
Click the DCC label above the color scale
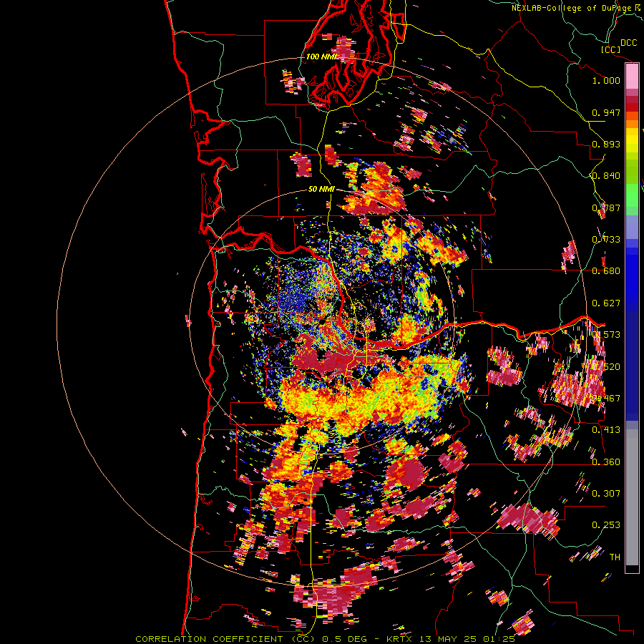(x=628, y=43)
